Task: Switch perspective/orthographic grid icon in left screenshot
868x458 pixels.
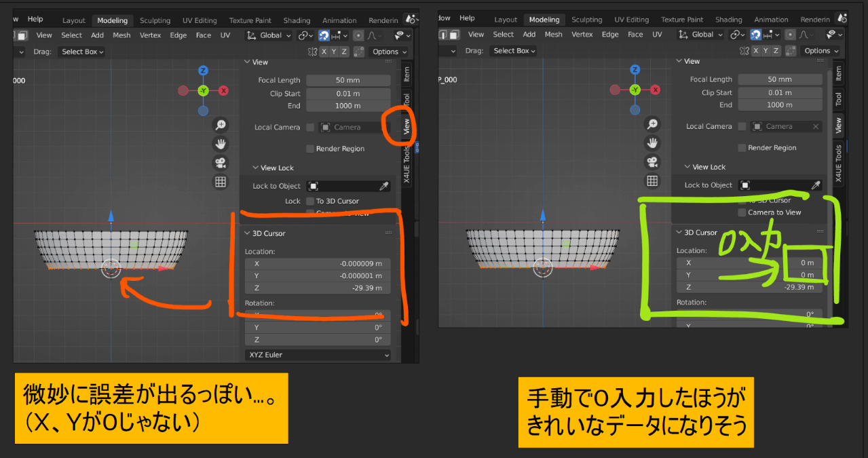Action: (221, 182)
